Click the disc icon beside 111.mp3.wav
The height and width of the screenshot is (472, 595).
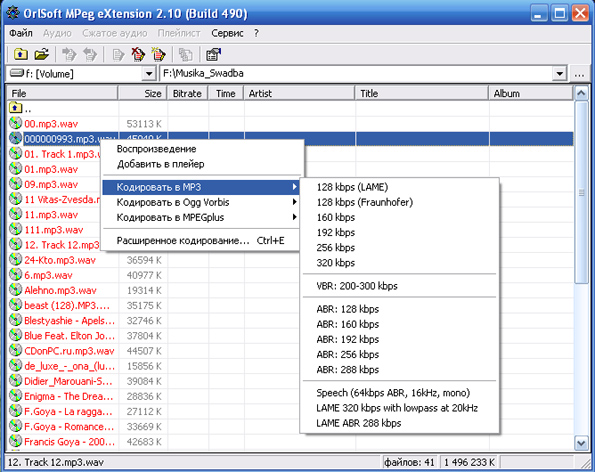15,229
